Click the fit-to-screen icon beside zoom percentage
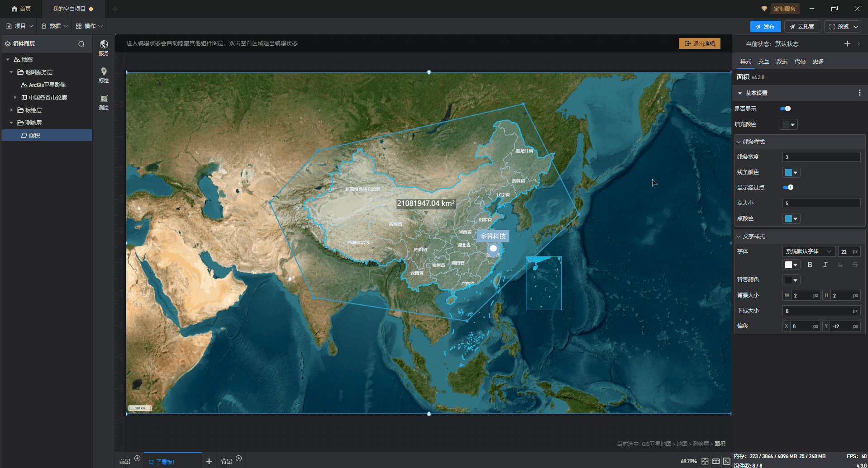Viewport: 868px width, 468px height. pos(705,461)
